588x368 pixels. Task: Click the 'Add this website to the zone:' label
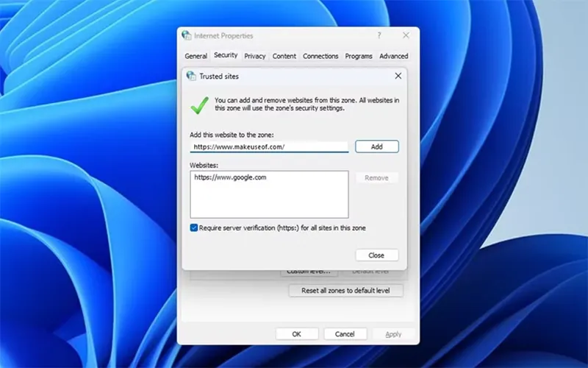click(x=232, y=135)
